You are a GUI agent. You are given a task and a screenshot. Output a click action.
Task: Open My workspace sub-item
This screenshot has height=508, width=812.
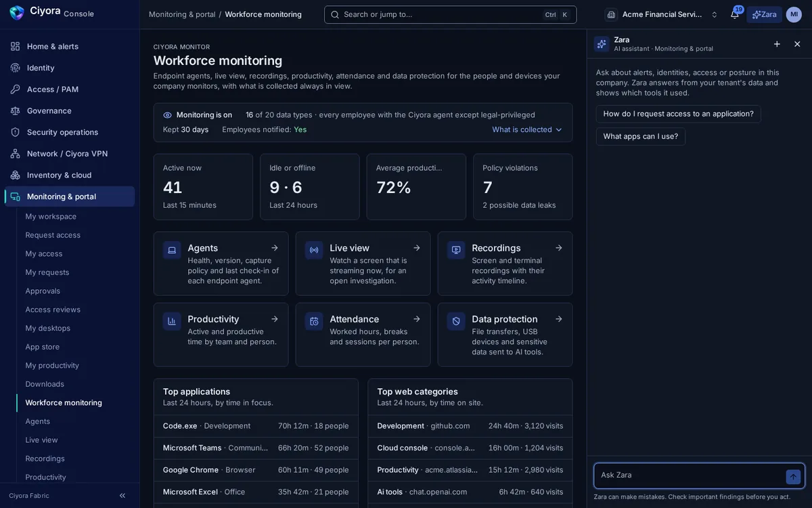tap(75, 216)
